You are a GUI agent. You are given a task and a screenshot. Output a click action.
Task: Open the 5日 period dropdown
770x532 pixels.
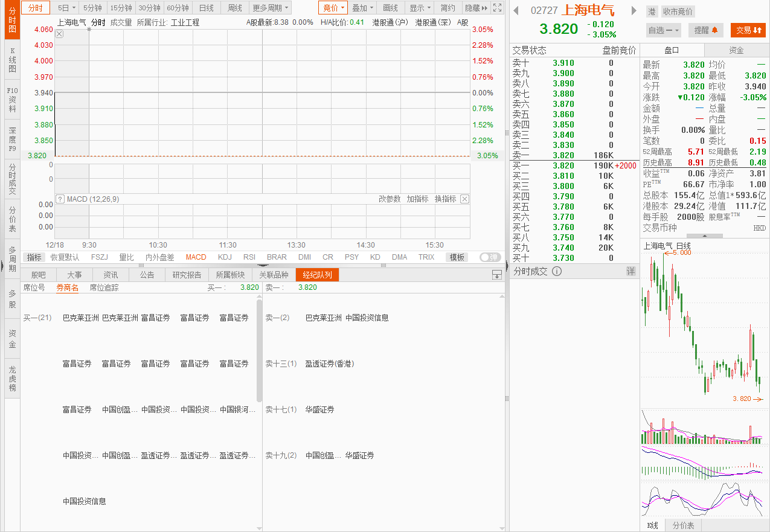(66, 8)
